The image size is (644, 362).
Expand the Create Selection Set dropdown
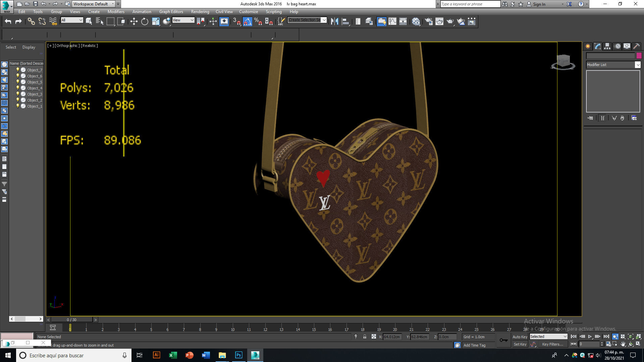[324, 20]
